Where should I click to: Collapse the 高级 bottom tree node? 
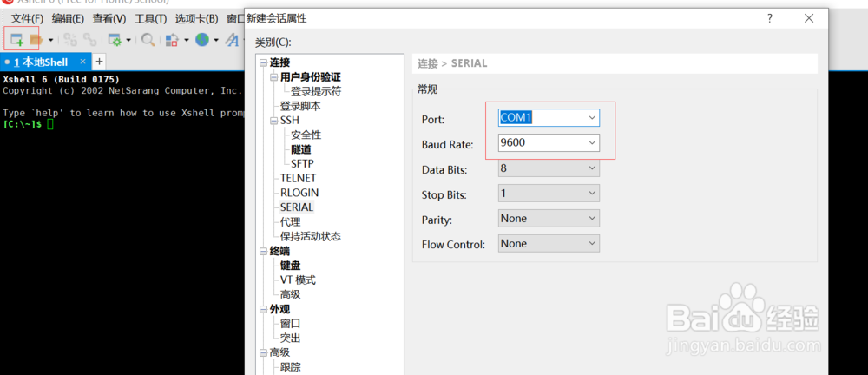pyautogui.click(x=262, y=352)
